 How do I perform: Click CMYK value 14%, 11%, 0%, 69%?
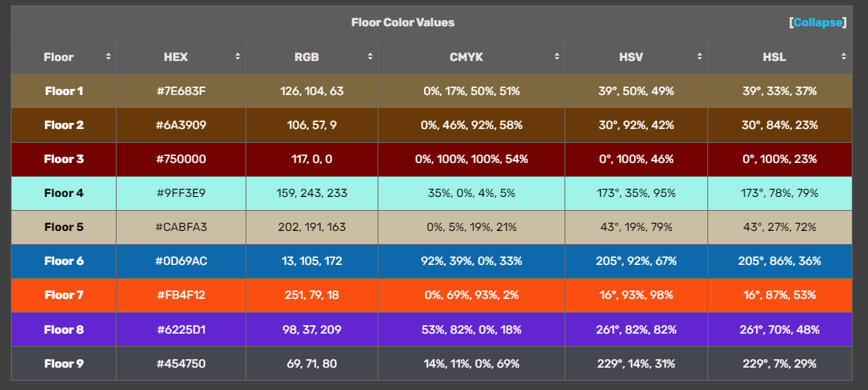pos(471,364)
